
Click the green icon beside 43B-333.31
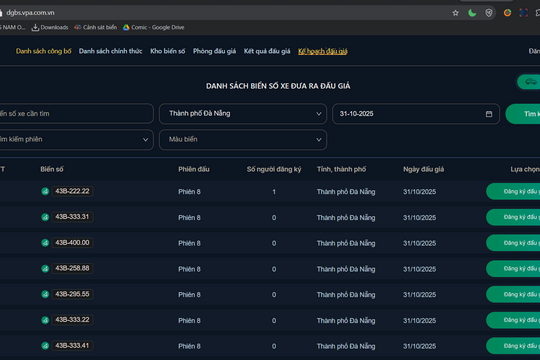45,217
